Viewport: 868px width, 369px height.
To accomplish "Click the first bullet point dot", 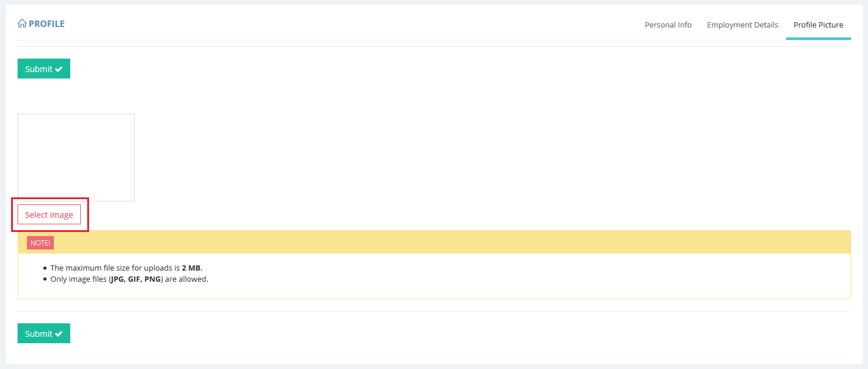I will pos(45,268).
